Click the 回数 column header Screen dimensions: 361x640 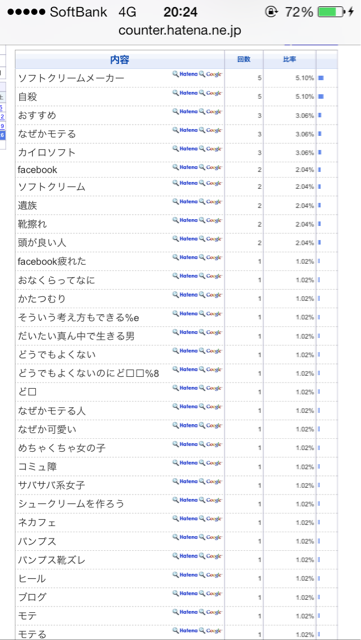(244, 60)
